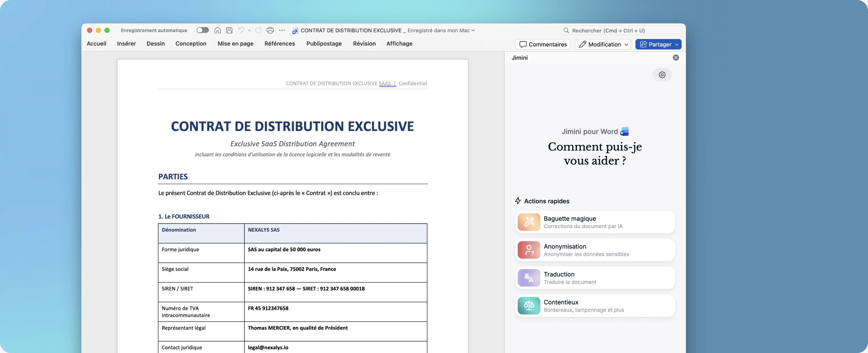Click the PARTIES section heading
The image size is (868, 353).
point(173,176)
